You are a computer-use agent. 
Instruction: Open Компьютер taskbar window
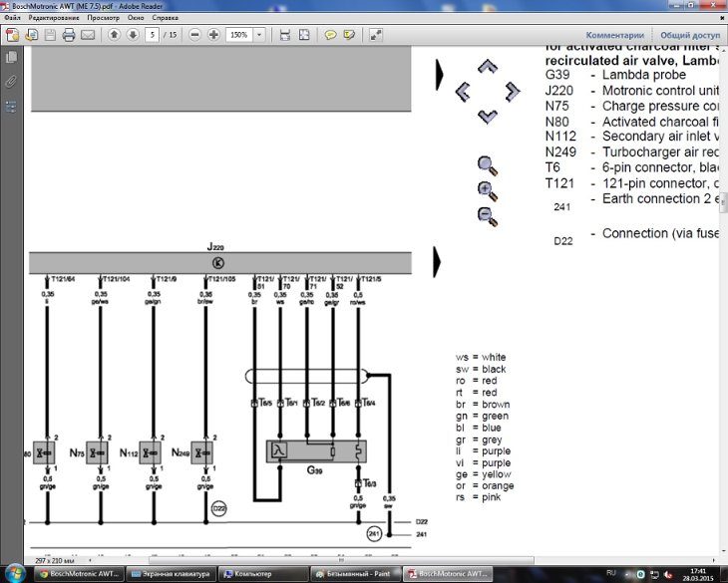pyautogui.click(x=263, y=574)
